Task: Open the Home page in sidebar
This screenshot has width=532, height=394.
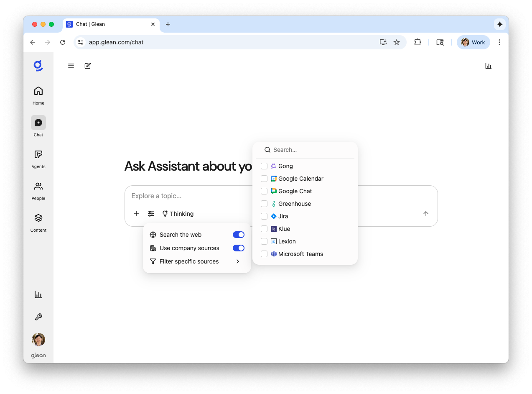Action: coord(38,95)
